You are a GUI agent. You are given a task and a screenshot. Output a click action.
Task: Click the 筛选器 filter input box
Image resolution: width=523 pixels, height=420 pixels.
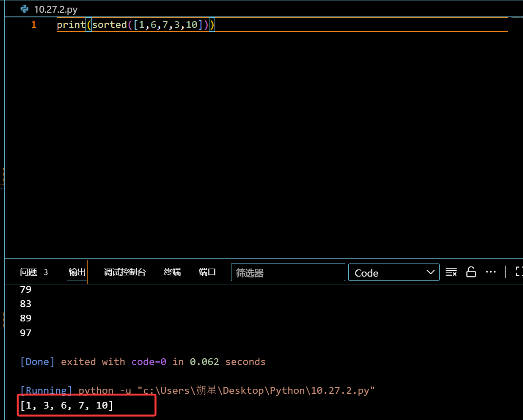[288, 272]
